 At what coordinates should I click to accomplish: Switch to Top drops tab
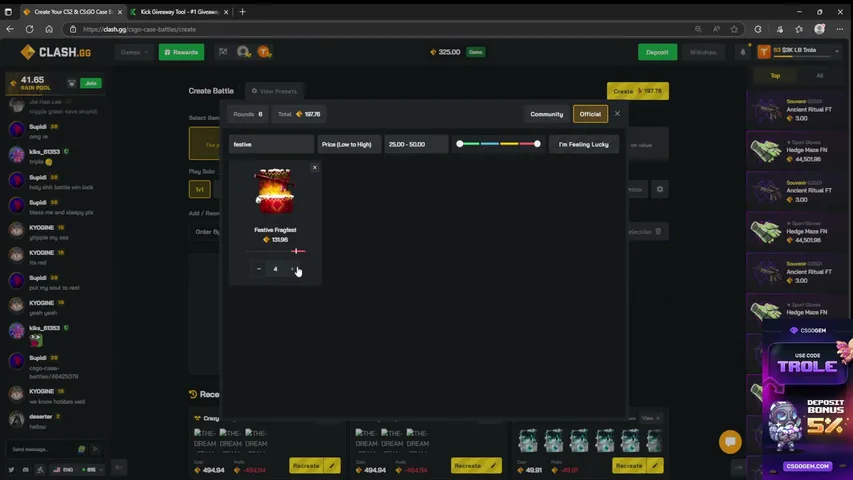tap(775, 76)
